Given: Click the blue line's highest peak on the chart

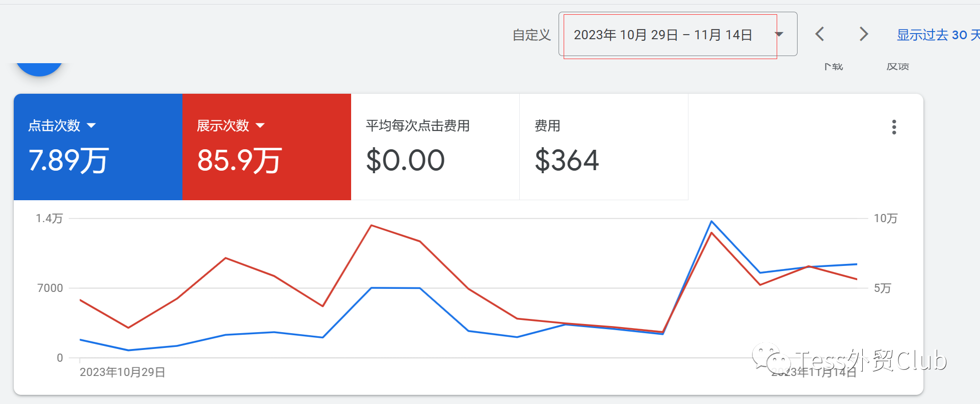Looking at the screenshot, I should (x=711, y=221).
